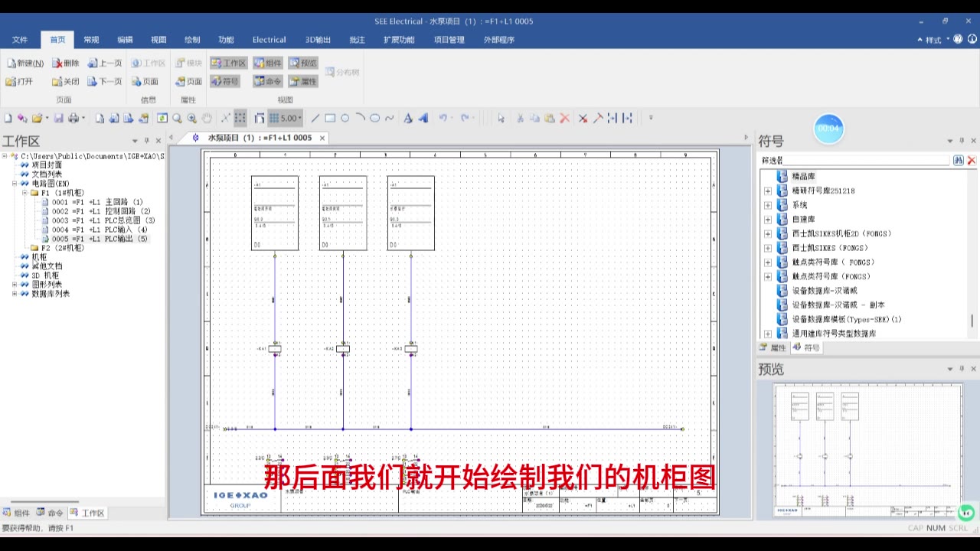Click the binoculars search icon in 符号 panel
This screenshot has width=980, height=551.
(958, 160)
